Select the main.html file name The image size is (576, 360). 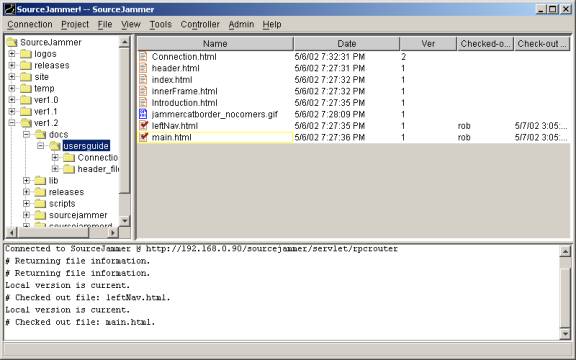(x=172, y=137)
